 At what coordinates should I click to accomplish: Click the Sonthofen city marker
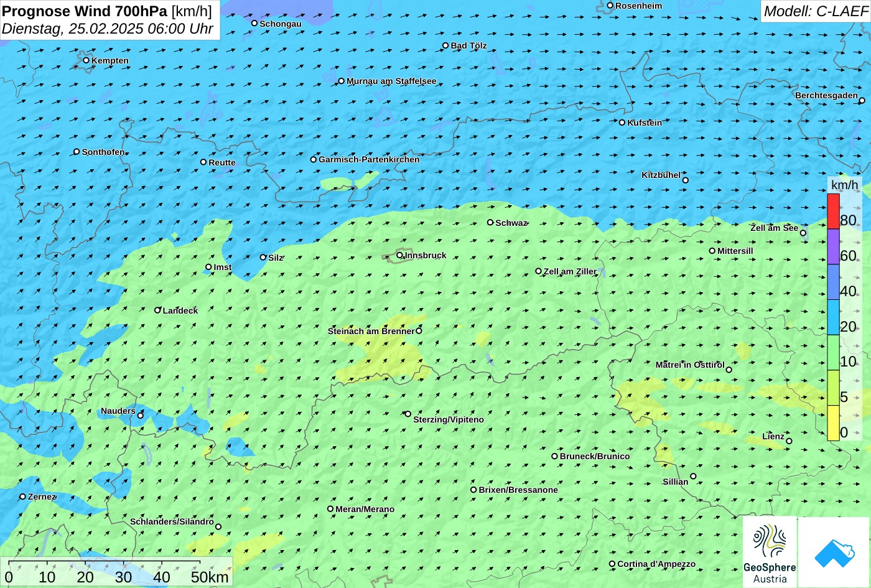point(77,152)
